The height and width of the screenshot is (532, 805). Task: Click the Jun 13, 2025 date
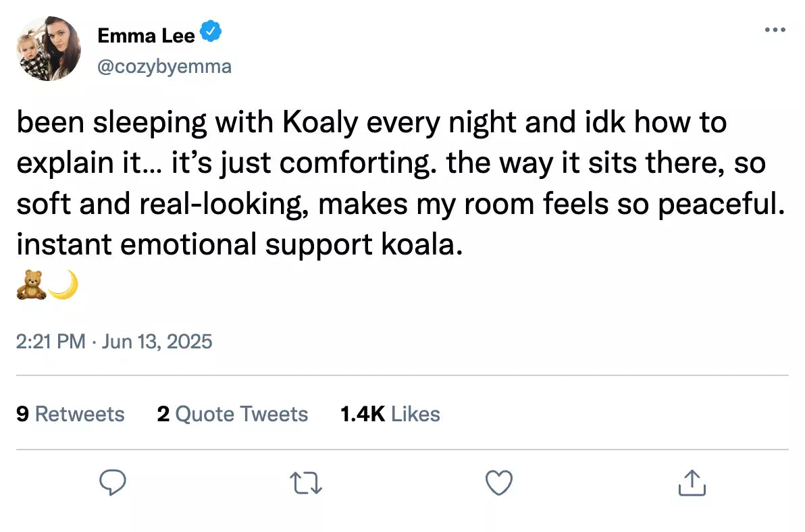tap(157, 342)
